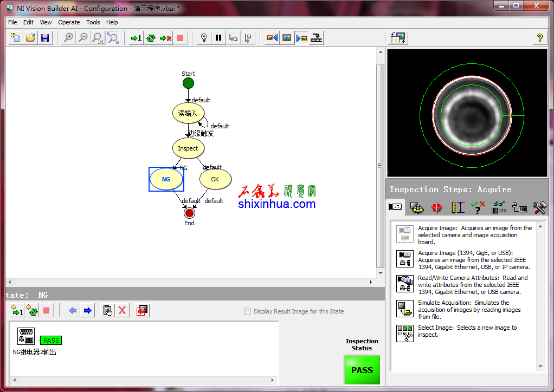The height and width of the screenshot is (392, 554).
Task: Open the Help menu
Action: 112,22
